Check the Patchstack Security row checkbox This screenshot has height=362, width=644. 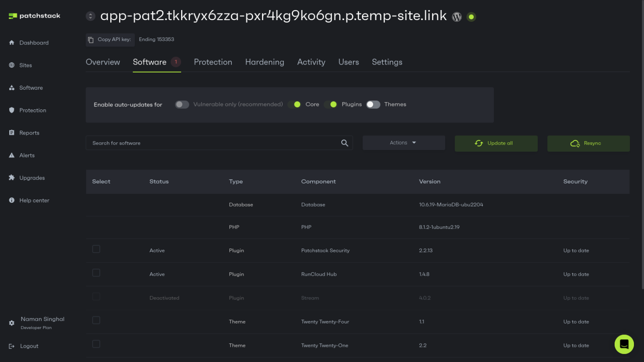click(96, 249)
